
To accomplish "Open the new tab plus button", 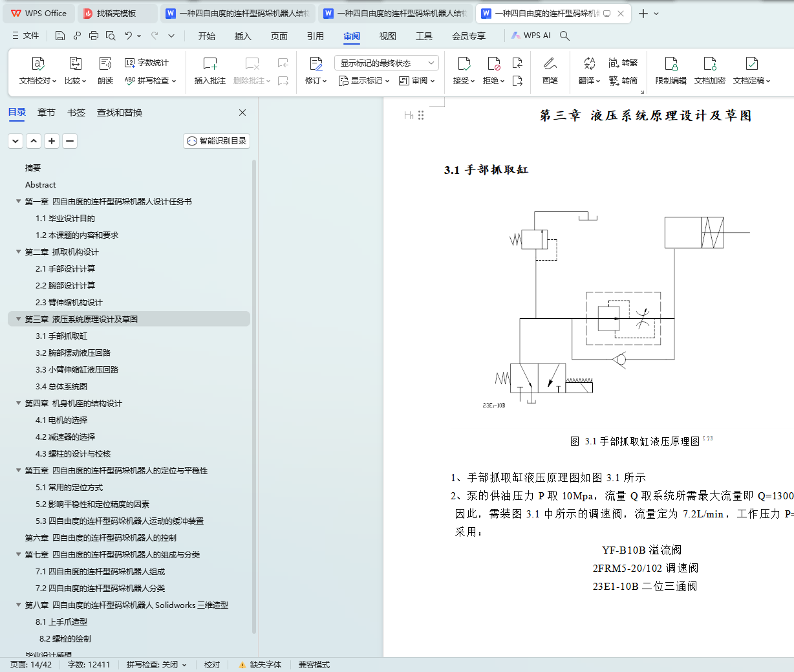I will 643,13.
